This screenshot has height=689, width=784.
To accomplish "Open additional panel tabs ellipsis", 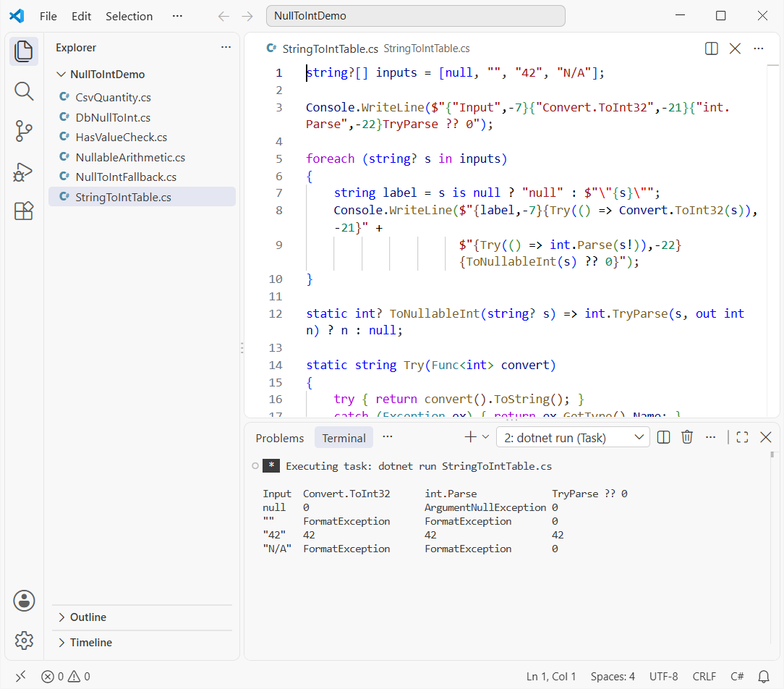I will (388, 437).
